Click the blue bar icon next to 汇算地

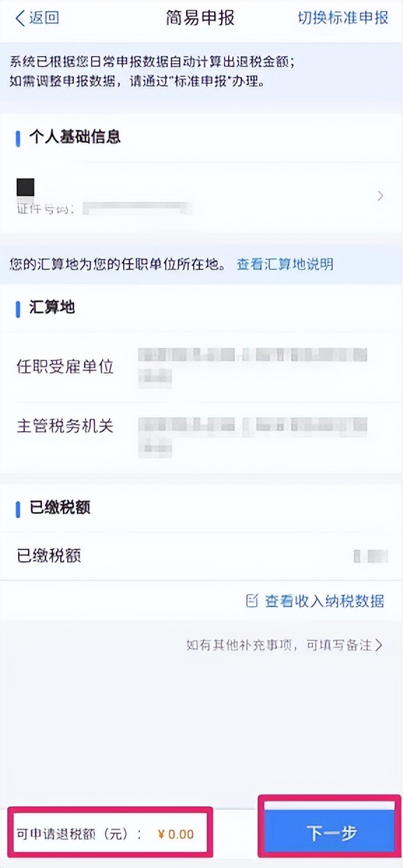[17, 309]
